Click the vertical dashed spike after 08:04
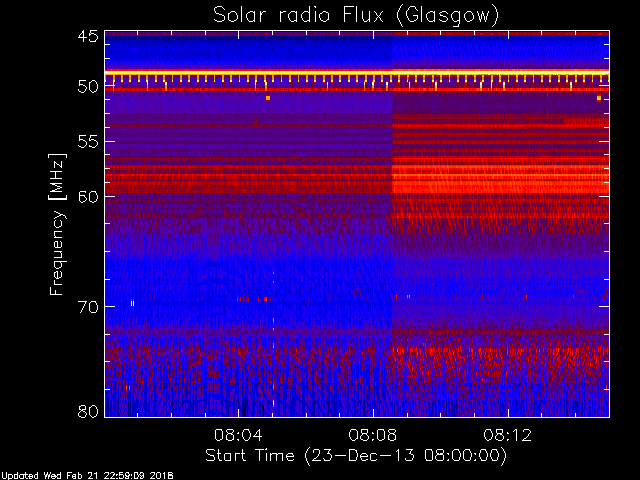640x480 pixels. [x=273, y=339]
